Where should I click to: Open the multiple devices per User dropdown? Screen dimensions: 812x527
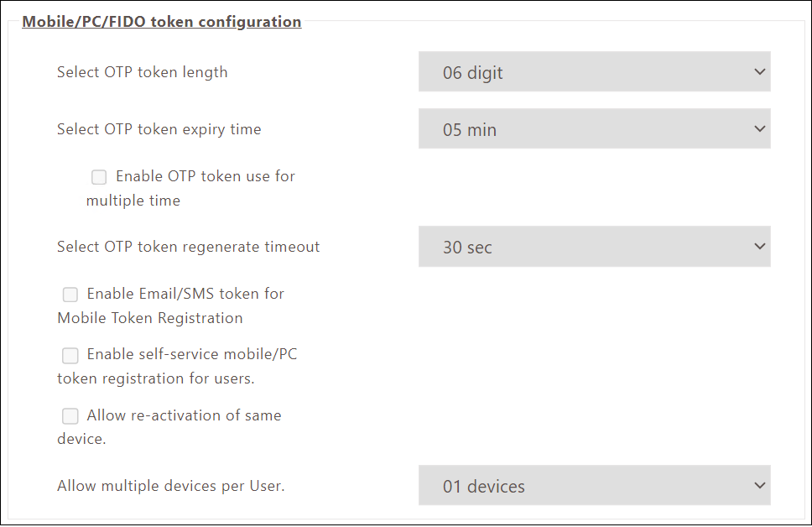coord(594,486)
